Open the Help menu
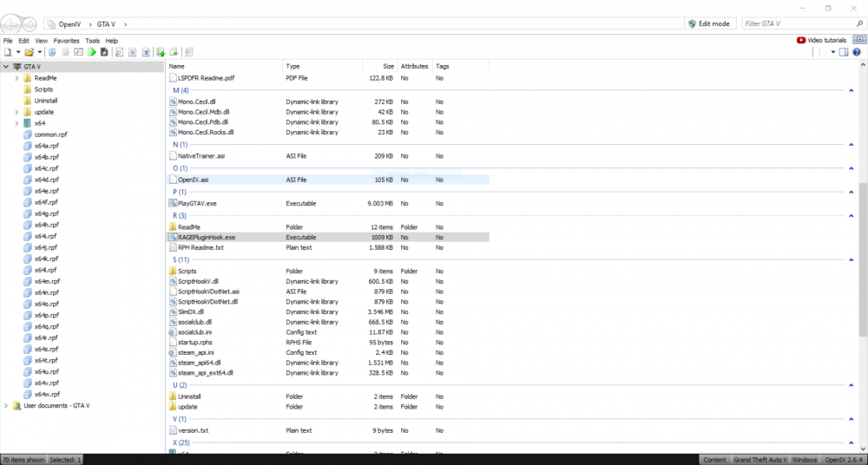This screenshot has height=465, width=868. tap(112, 41)
